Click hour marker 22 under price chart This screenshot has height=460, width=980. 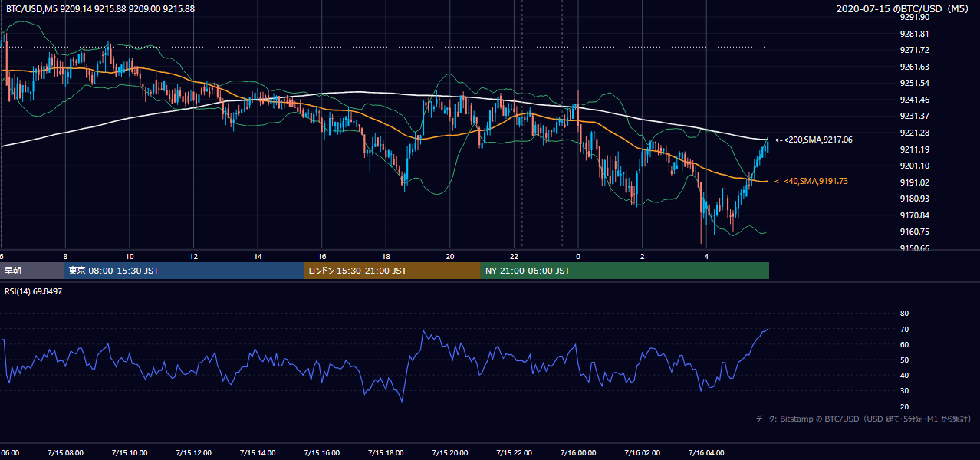[x=515, y=256]
